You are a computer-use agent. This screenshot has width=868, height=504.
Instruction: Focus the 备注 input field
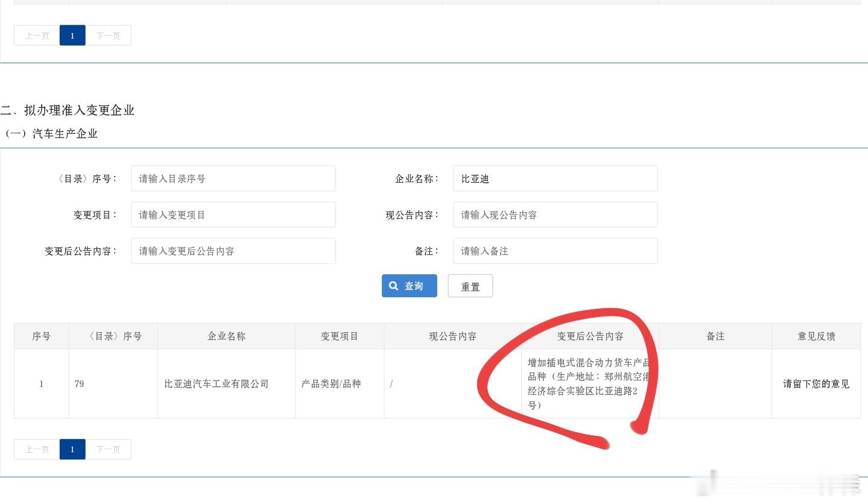coord(555,251)
